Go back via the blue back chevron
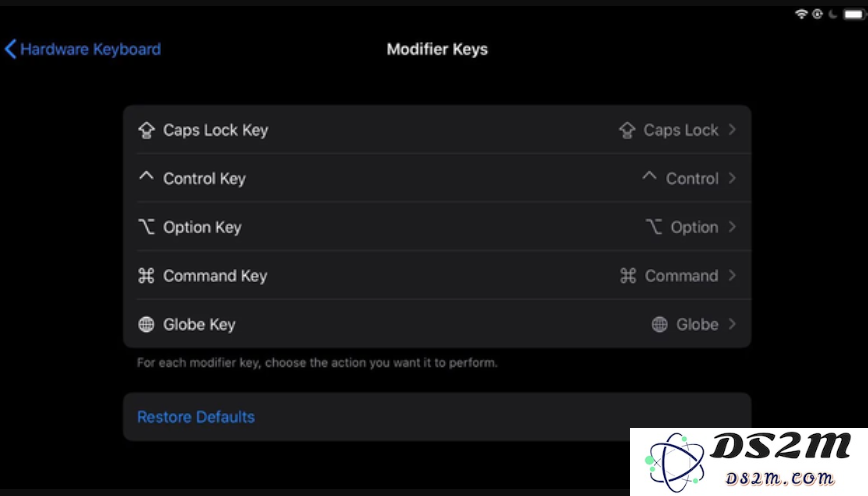Screen dimensions: 868x496 coord(11,49)
